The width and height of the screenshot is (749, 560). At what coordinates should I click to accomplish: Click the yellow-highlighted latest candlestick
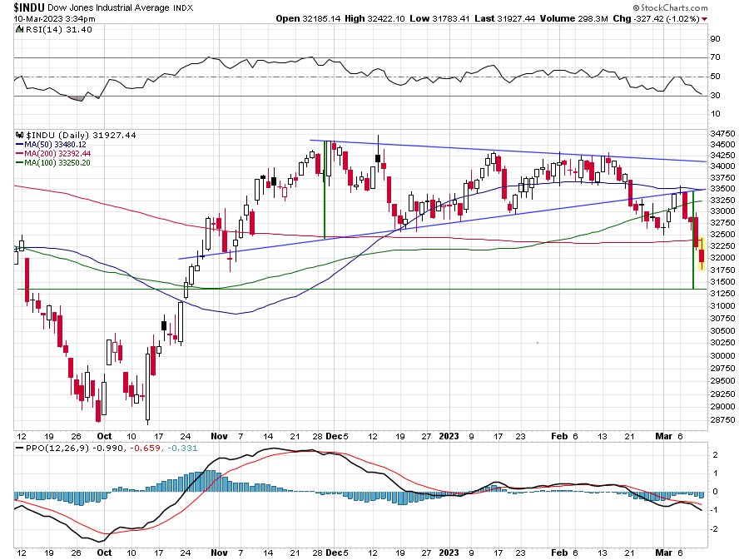(x=702, y=254)
